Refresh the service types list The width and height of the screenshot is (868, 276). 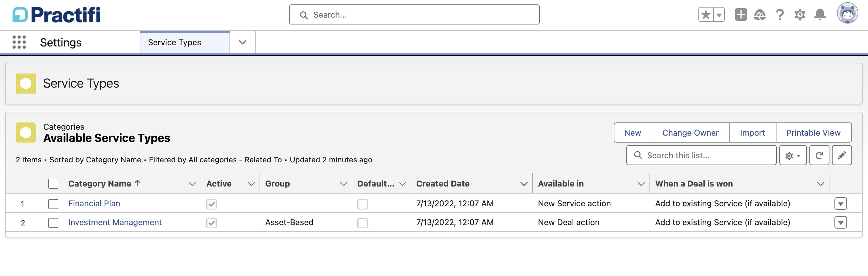[x=819, y=155]
